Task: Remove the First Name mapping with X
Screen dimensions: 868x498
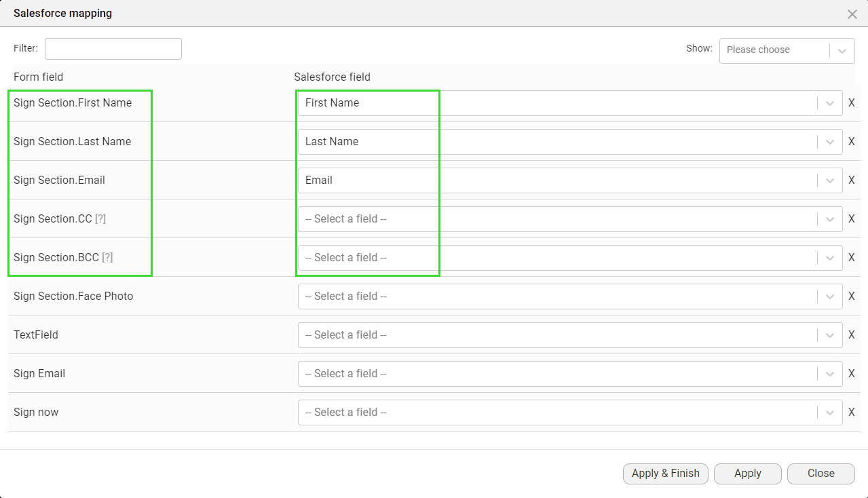Action: [x=852, y=102]
